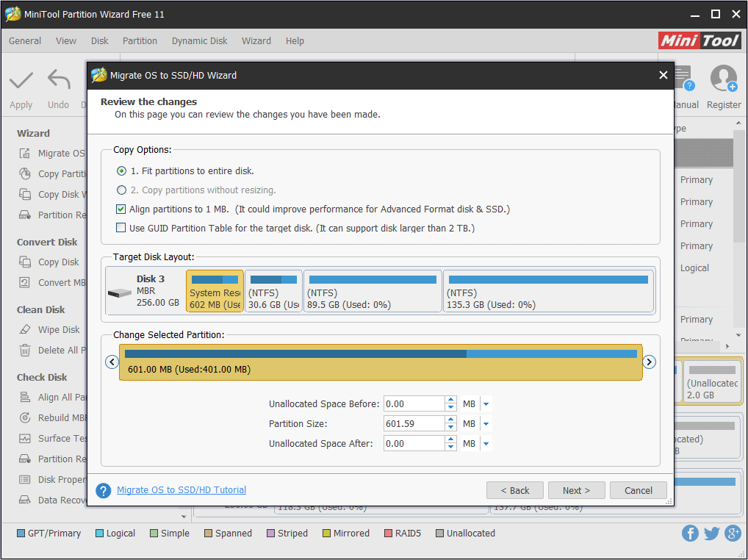Open the General menu
Viewport: 748px width, 560px height.
tap(25, 41)
